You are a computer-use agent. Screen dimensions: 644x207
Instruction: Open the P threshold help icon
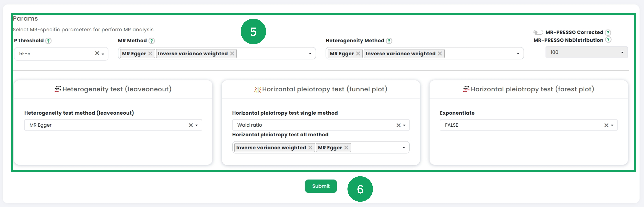tap(48, 41)
